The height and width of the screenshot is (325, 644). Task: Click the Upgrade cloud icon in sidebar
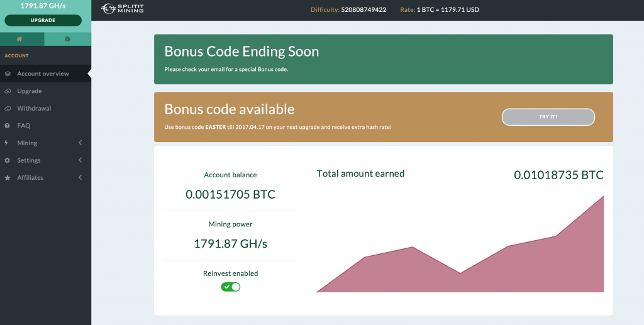coord(8,91)
